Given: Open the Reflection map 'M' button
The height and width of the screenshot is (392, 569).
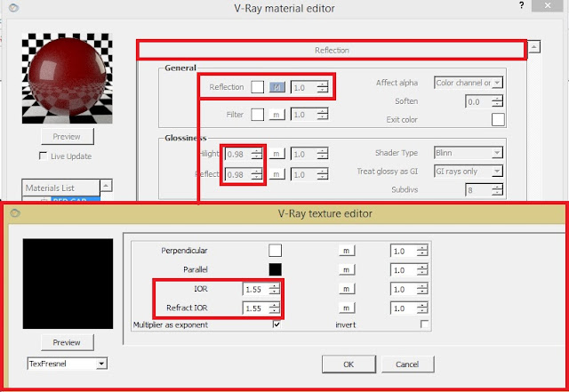Looking at the screenshot, I should click(x=276, y=87).
